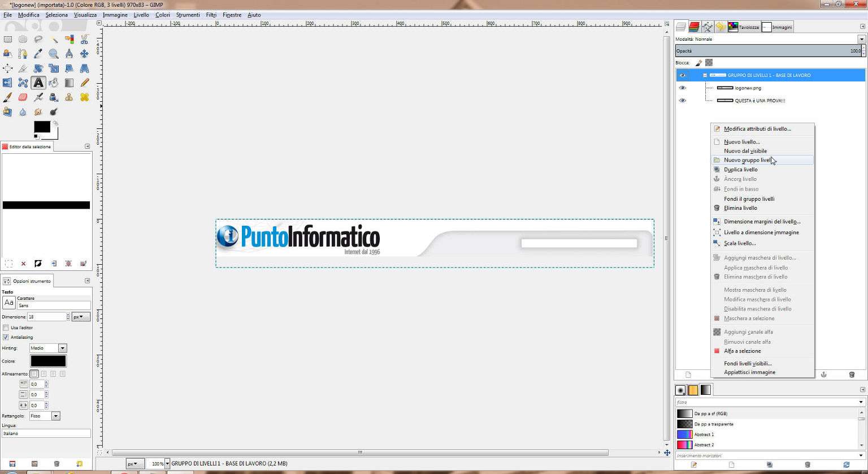Switch to the Tavolozze tab

click(743, 27)
